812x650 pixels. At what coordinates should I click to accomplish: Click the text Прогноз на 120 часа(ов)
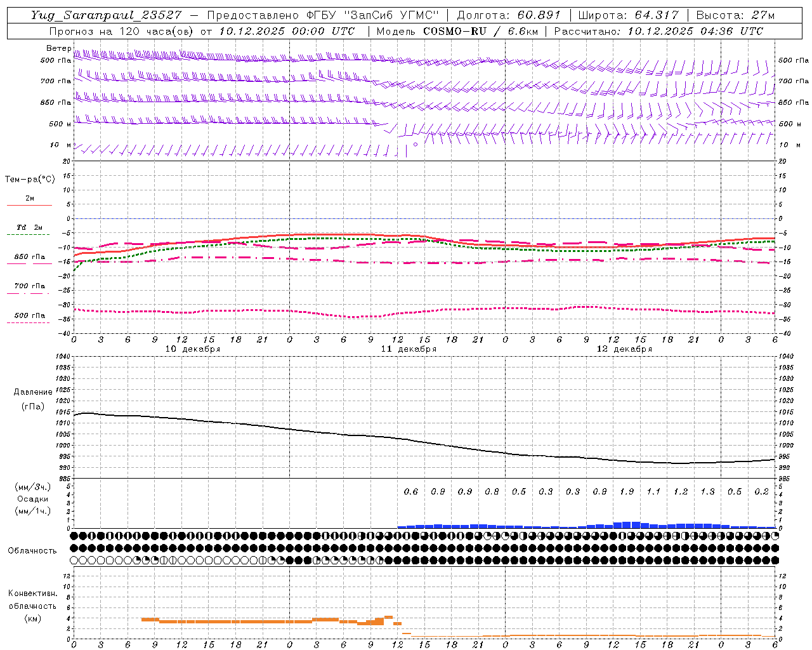tap(122, 31)
